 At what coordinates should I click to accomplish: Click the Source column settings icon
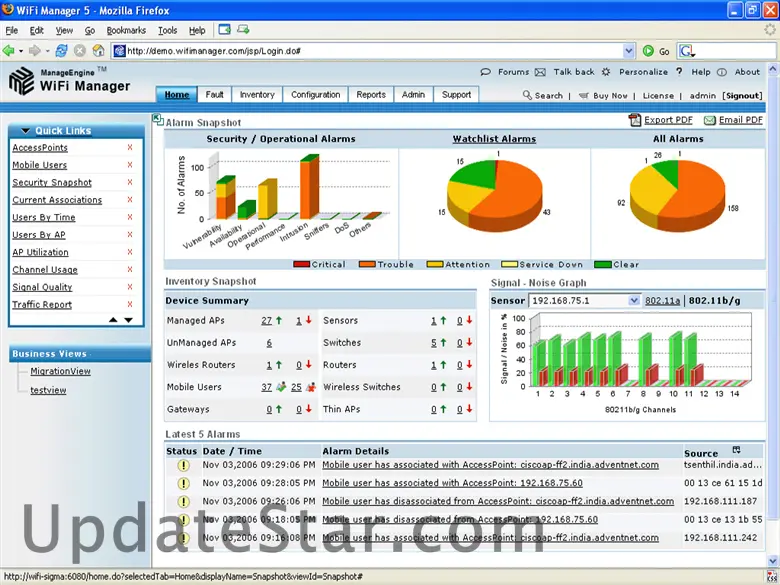pos(736,450)
